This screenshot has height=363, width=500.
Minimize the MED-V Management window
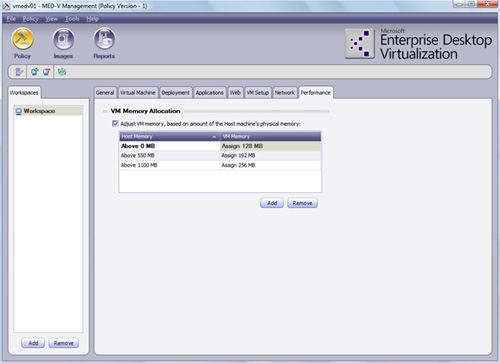pos(460,4)
